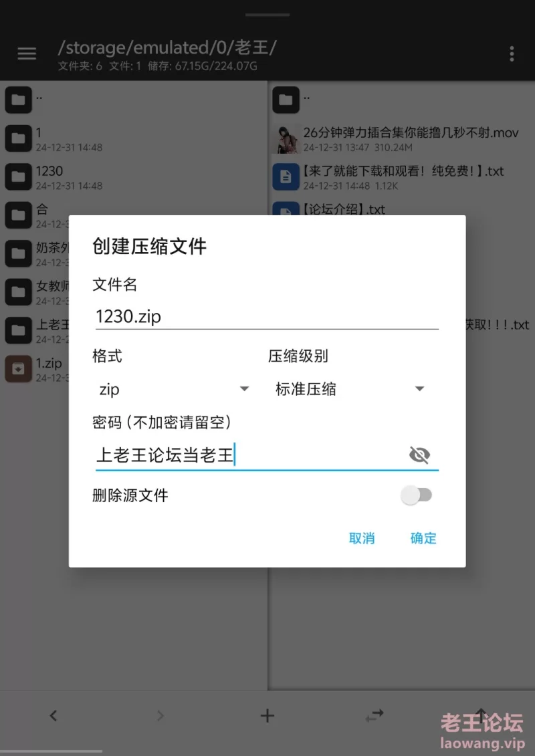535x756 pixels.
Task: Open the 1.zip archive icon
Action: [18, 370]
